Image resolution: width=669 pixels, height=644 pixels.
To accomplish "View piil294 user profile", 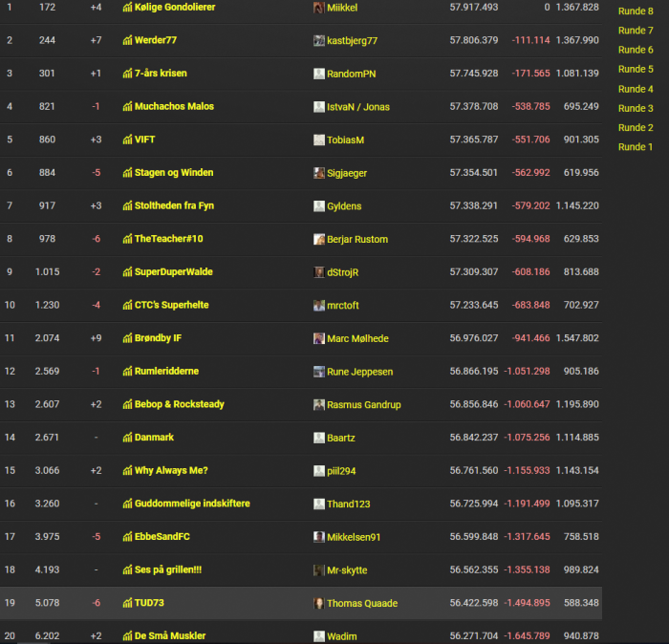I will [x=341, y=471].
